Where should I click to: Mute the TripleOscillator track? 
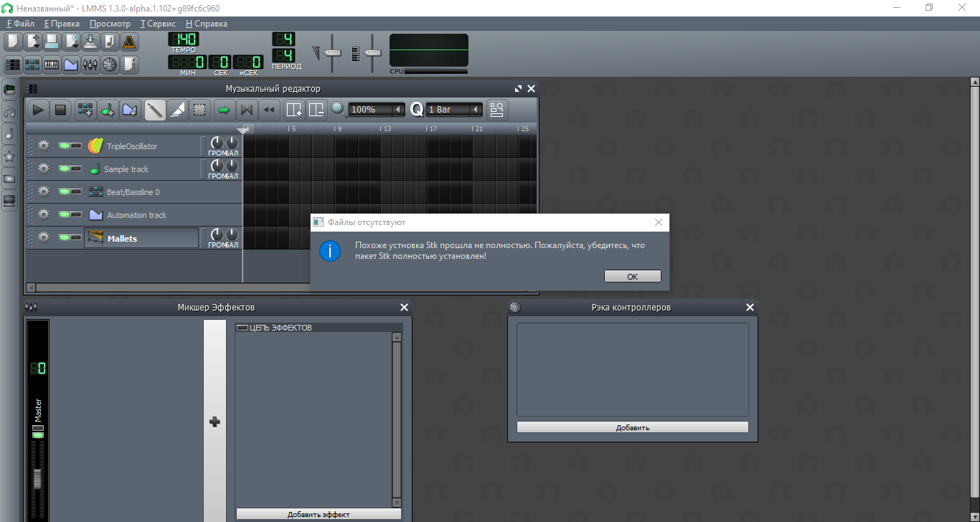(x=65, y=146)
